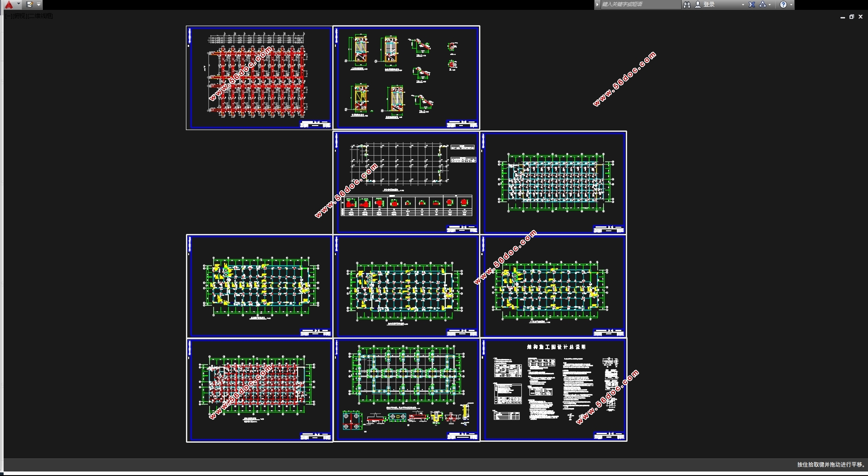Open Autodesk Exchange X icon
The image size is (868, 476).
click(752, 4)
